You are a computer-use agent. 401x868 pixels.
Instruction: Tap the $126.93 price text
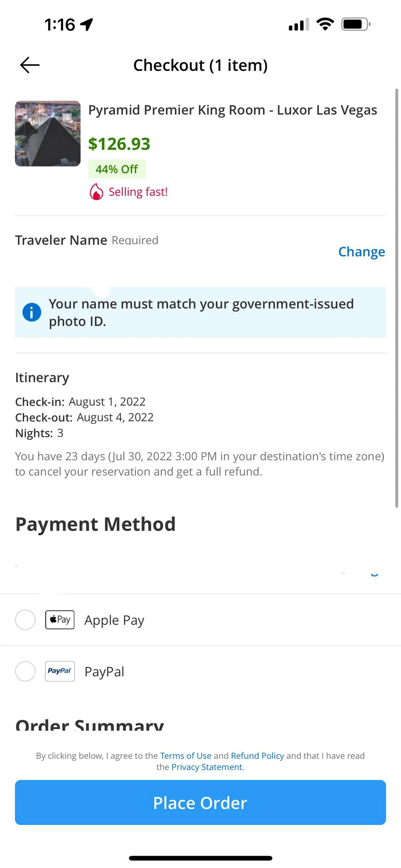coord(119,144)
